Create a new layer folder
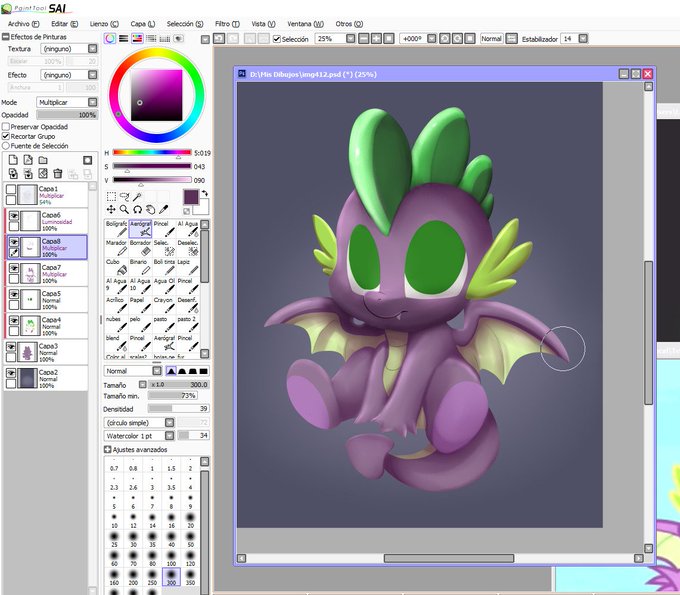The image size is (680, 595). coord(42,160)
